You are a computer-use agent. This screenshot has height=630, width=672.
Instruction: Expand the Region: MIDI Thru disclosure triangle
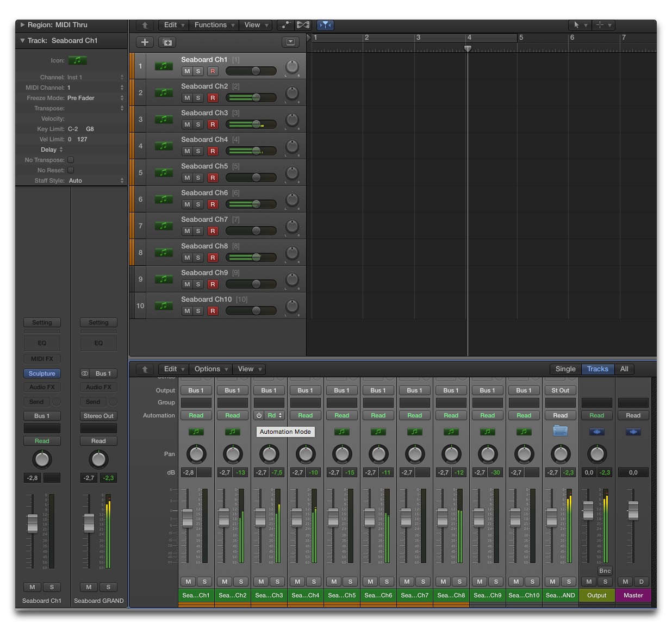pos(22,25)
